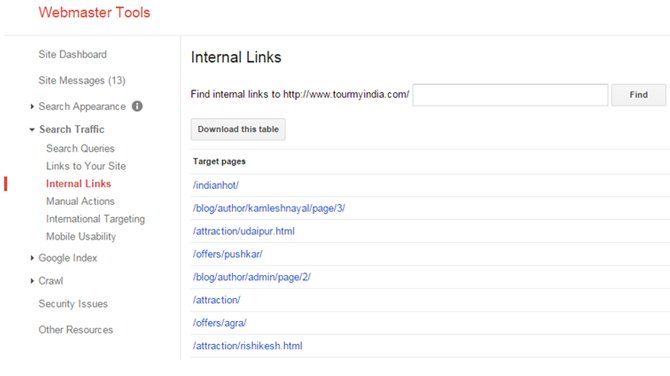This screenshot has width=670, height=376.
Task: Expand the Google Index section
Action: click(x=32, y=258)
